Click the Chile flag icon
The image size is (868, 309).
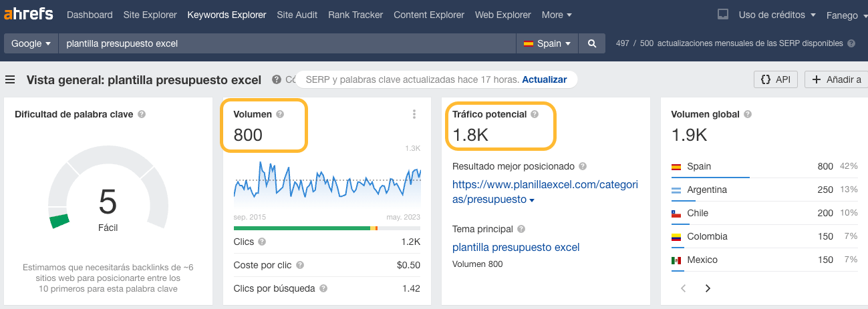(676, 214)
